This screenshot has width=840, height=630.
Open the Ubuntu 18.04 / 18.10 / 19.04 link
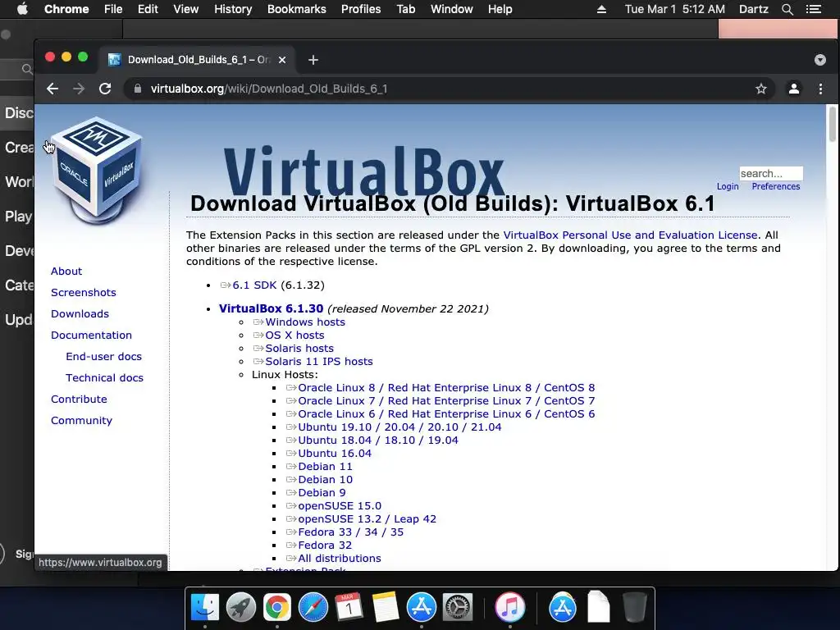(x=378, y=441)
